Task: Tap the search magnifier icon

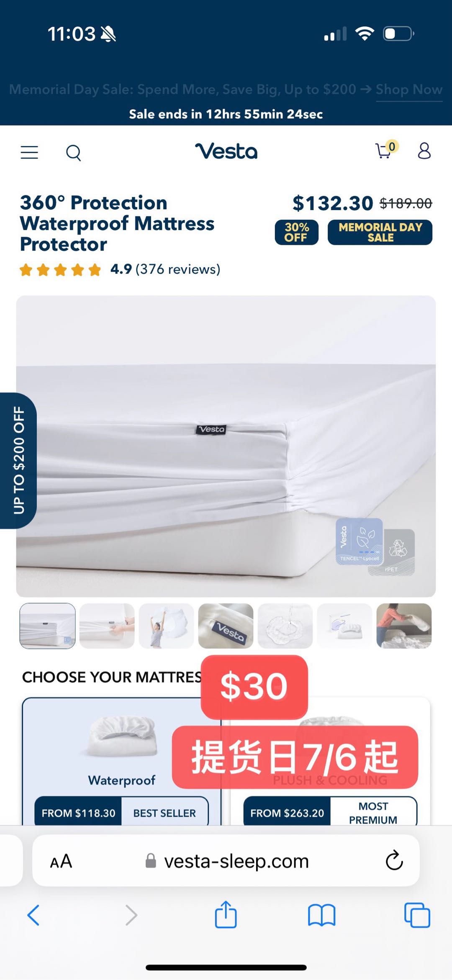Action: click(x=73, y=153)
